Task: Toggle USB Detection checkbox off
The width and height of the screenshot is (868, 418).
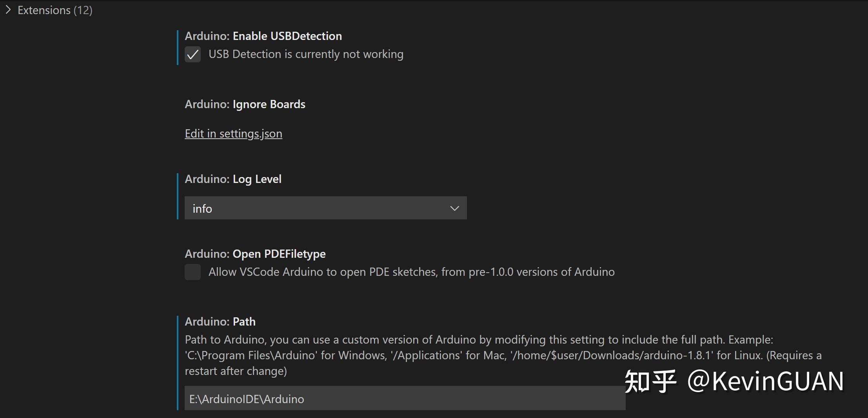Action: point(192,55)
